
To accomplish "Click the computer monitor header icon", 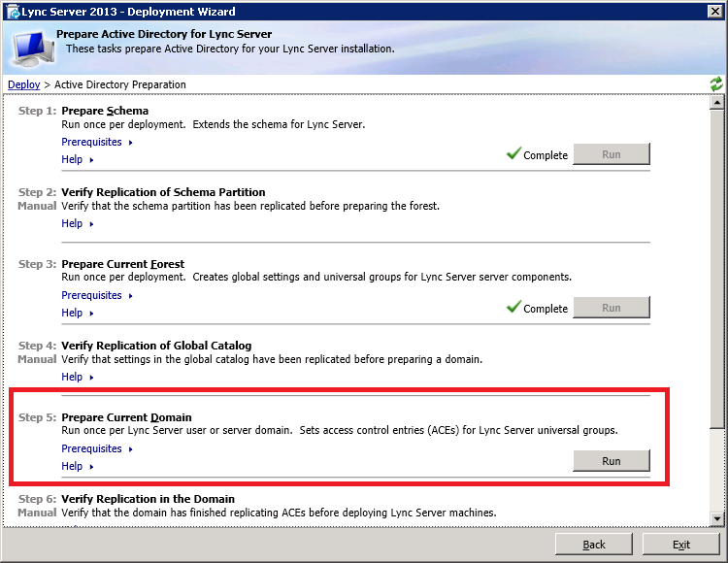I will click(x=33, y=49).
